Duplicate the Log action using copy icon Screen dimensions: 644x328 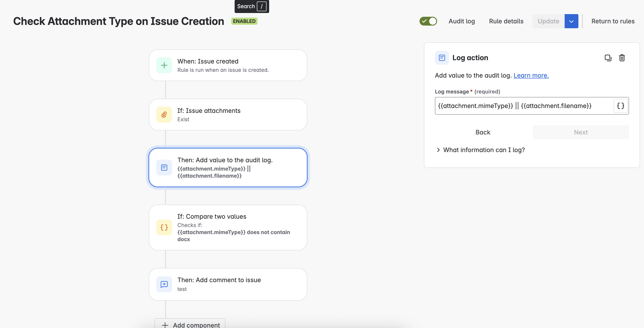[608, 58]
